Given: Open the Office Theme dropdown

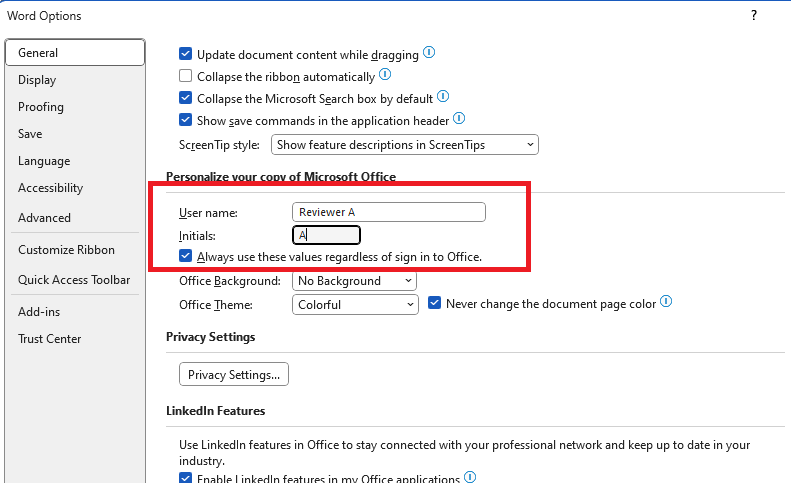Looking at the screenshot, I should pos(355,305).
